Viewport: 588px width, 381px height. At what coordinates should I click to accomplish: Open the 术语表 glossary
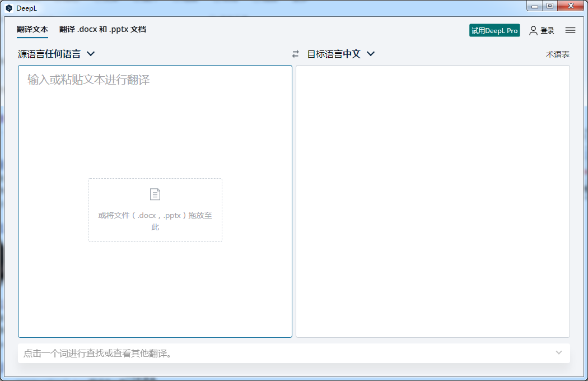(x=559, y=54)
